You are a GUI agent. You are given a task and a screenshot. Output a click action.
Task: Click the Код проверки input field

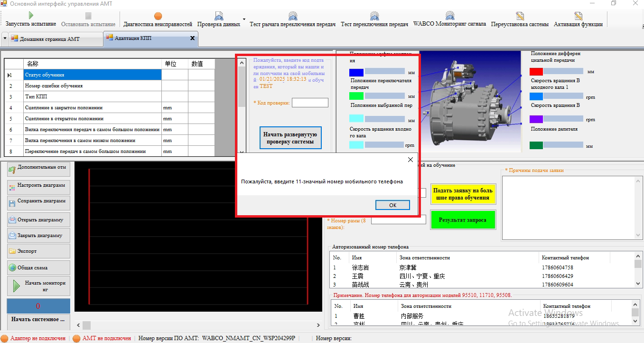310,103
